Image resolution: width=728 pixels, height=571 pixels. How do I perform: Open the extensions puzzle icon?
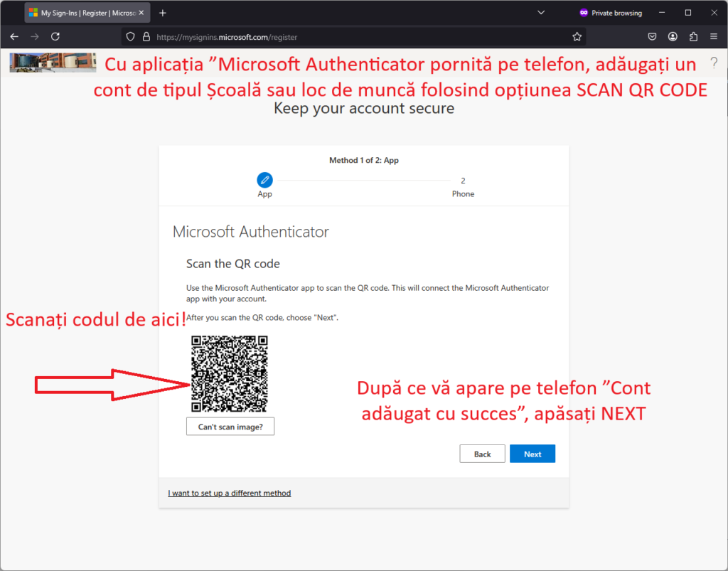693,37
